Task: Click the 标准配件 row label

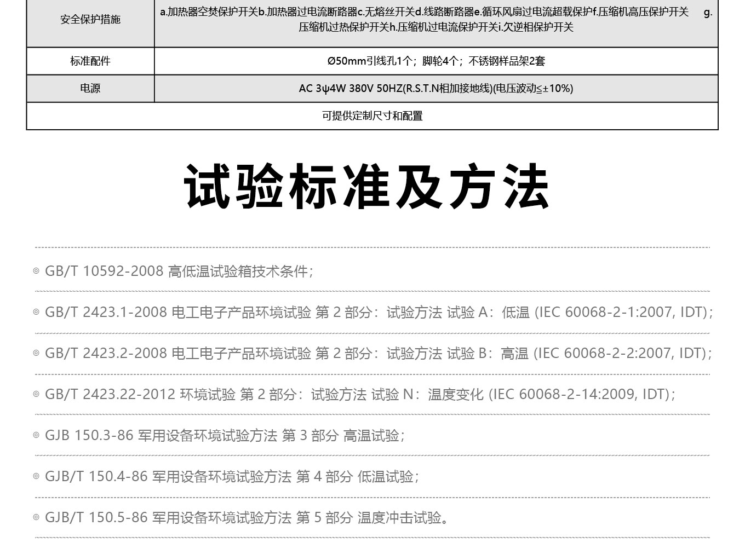Action: click(90, 61)
